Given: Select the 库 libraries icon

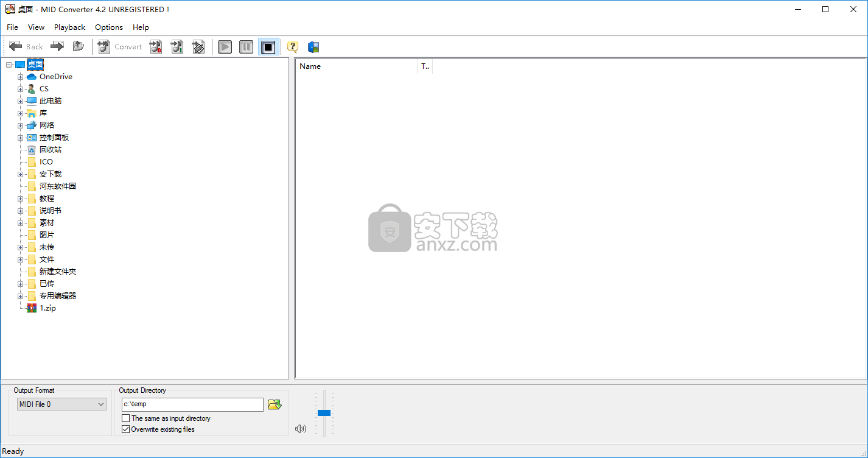Looking at the screenshot, I should pos(32,113).
